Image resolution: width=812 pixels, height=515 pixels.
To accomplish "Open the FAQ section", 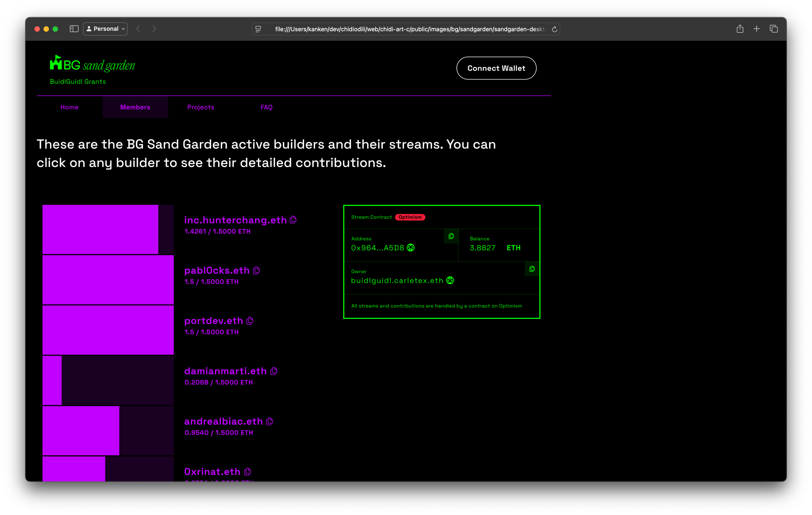I will (266, 107).
